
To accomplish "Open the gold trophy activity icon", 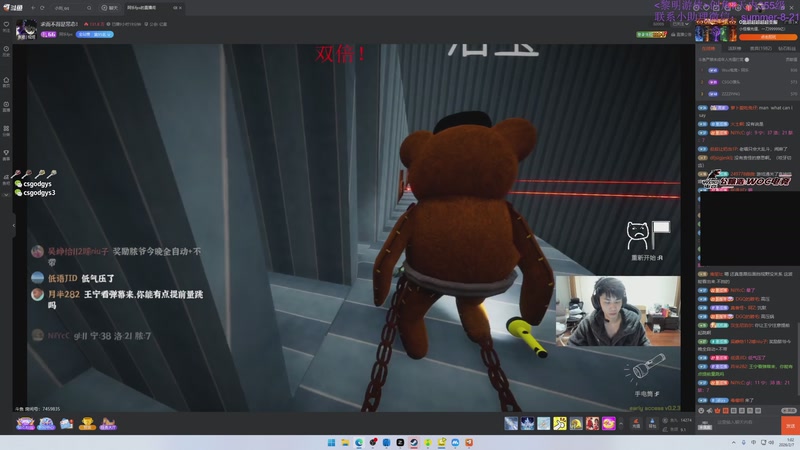I will (x=87, y=423).
